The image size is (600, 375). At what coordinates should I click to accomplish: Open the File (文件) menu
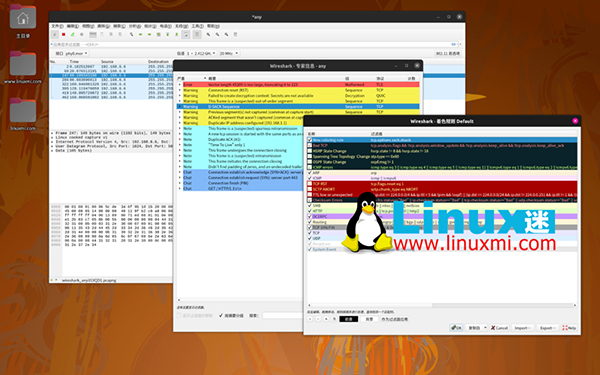(x=57, y=26)
